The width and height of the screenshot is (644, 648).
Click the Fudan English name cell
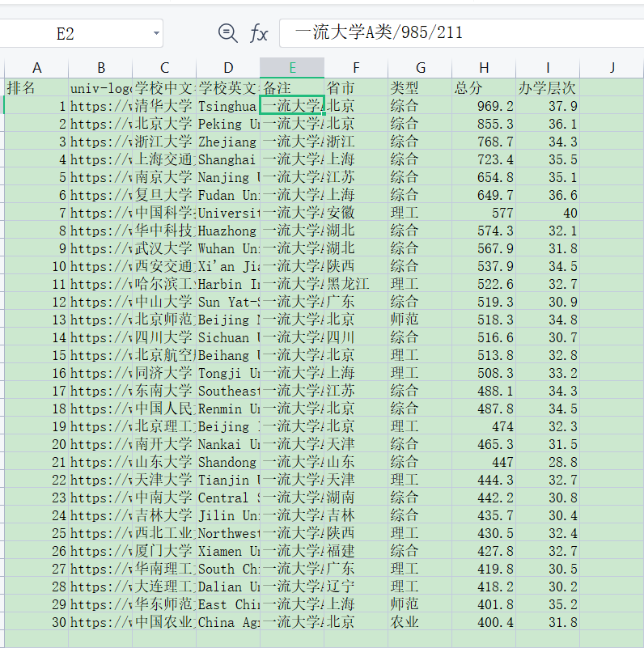pyautogui.click(x=228, y=195)
